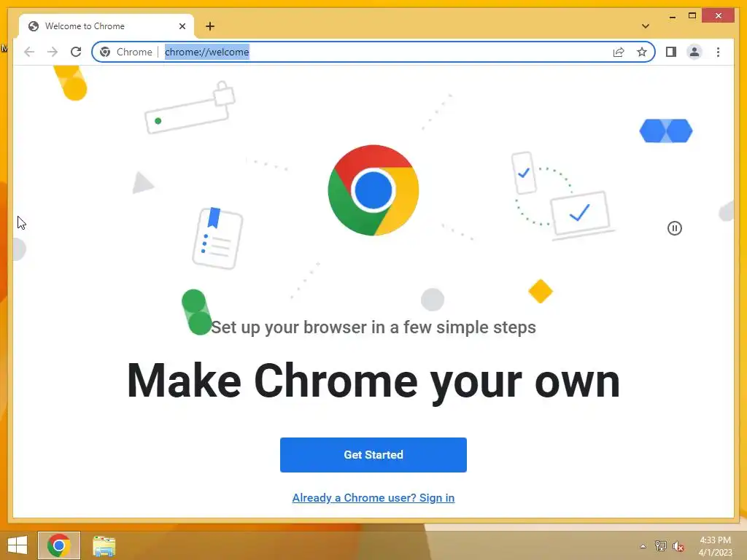
Task: Open the Windows Start button
Action: coord(18,545)
